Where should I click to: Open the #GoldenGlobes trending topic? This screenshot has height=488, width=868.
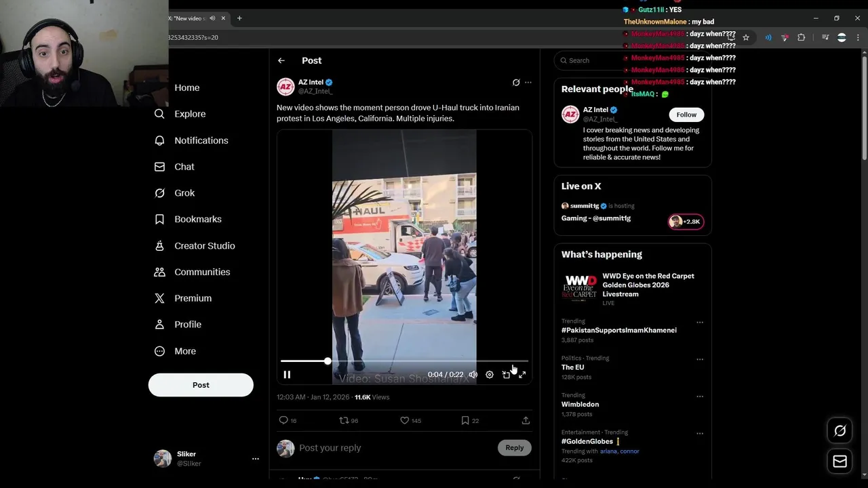[587, 441]
